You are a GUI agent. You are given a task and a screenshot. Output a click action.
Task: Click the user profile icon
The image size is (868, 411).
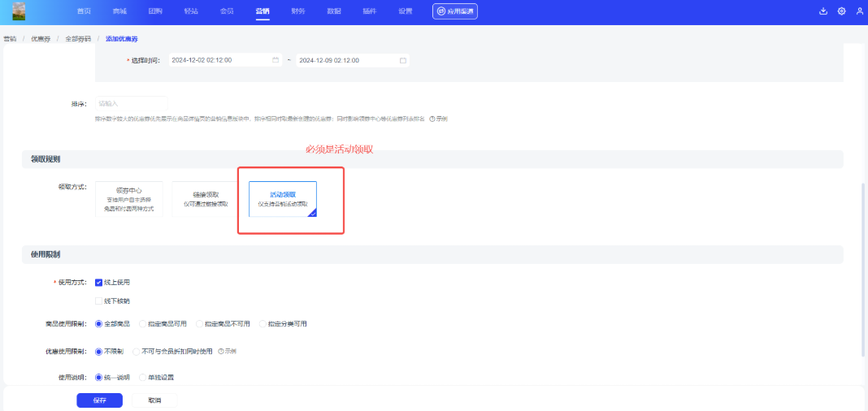859,11
